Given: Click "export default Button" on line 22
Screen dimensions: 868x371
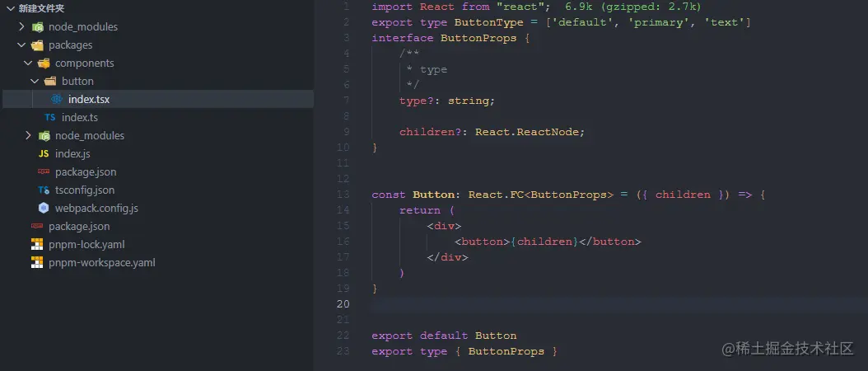Looking at the screenshot, I should [444, 336].
